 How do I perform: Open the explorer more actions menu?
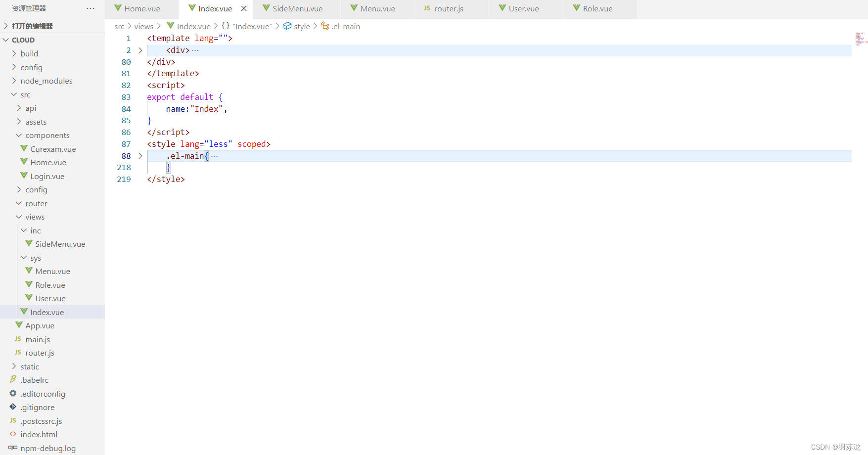pyautogui.click(x=91, y=8)
